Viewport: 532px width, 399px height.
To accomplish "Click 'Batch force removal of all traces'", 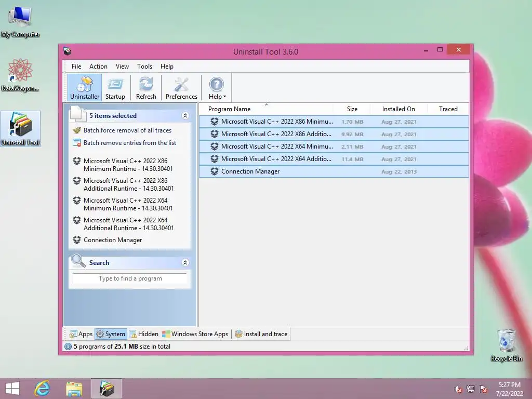I will coord(128,130).
